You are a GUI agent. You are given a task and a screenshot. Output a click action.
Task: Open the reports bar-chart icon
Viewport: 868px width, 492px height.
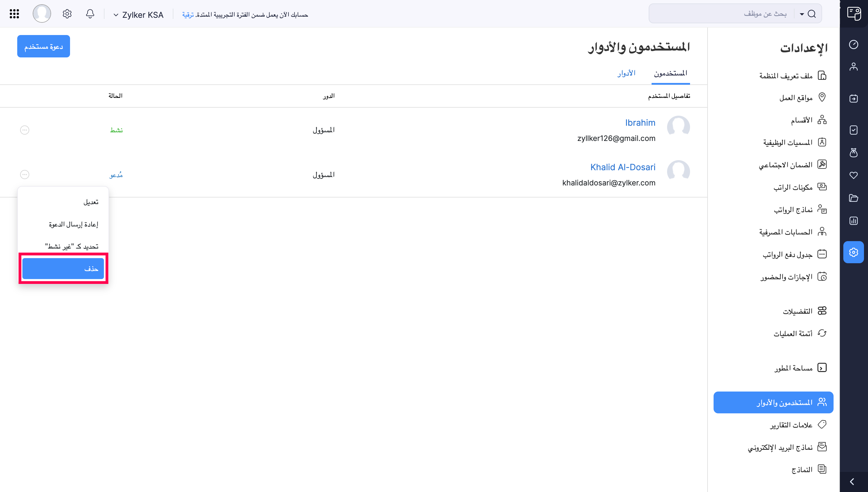[854, 221]
